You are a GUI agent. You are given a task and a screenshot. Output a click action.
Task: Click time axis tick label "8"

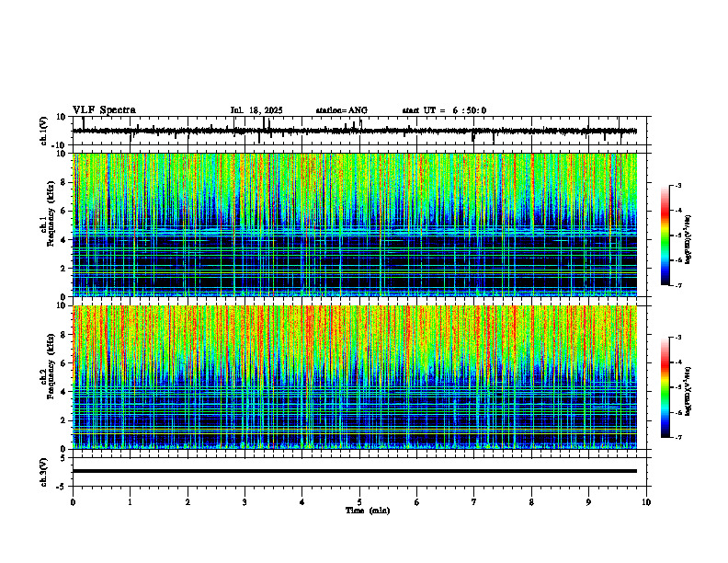531,502
